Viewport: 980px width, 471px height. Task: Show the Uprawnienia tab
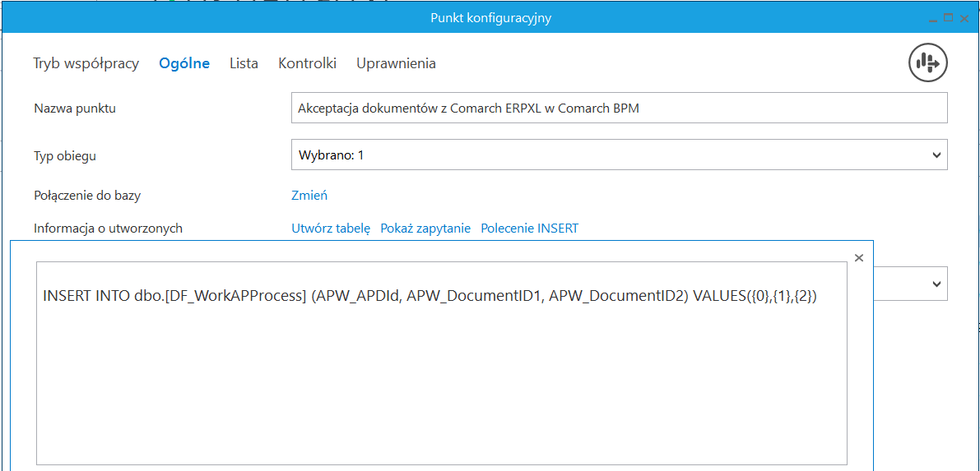click(396, 63)
